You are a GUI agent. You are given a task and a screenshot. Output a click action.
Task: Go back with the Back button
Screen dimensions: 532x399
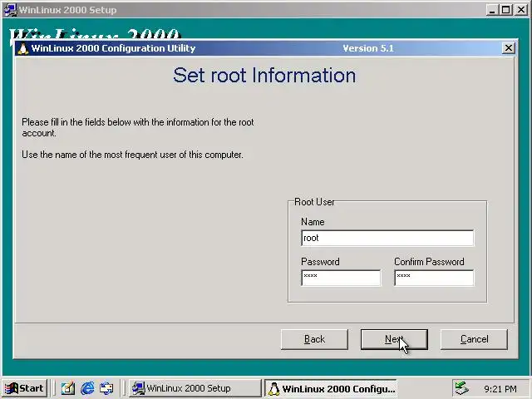[314, 339]
